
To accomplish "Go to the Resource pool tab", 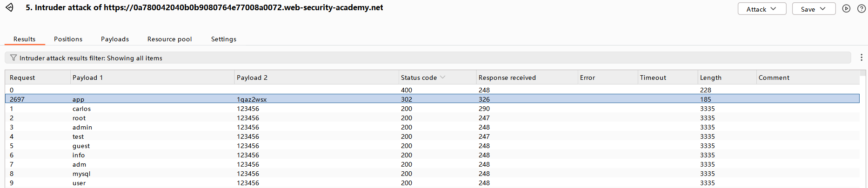I will pyautogui.click(x=169, y=39).
